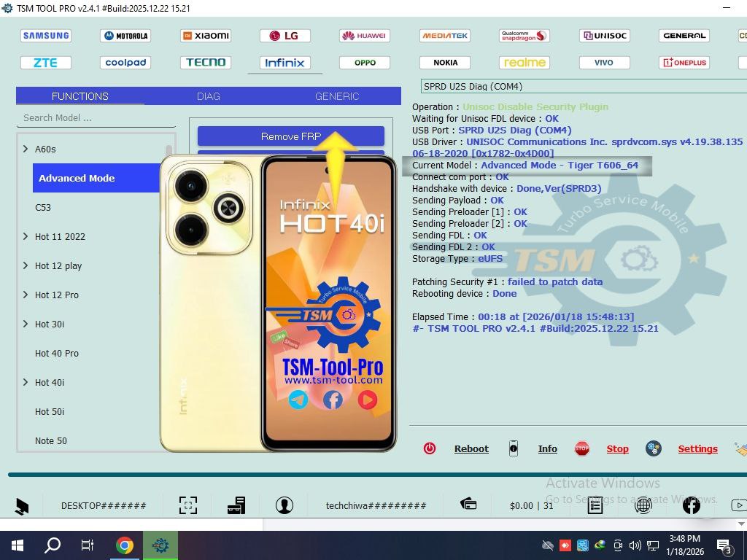
Task: Click the credit card balance icon
Action: tap(468, 503)
